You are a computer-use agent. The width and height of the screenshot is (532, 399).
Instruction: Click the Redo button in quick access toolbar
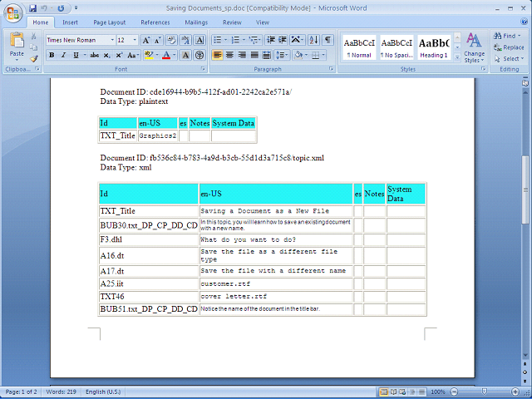pyautogui.click(x=61, y=8)
